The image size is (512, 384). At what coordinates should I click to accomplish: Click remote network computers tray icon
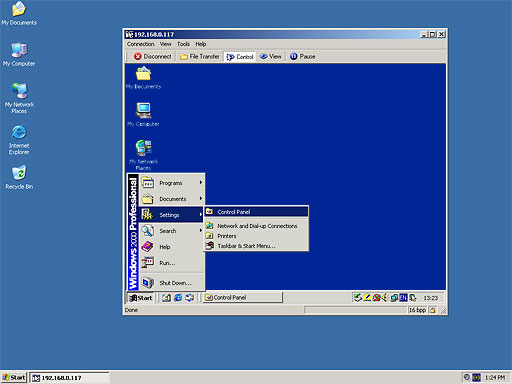(394, 297)
